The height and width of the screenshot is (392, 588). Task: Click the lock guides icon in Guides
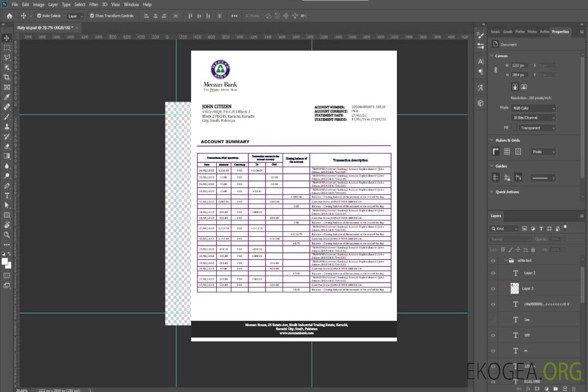click(506, 177)
